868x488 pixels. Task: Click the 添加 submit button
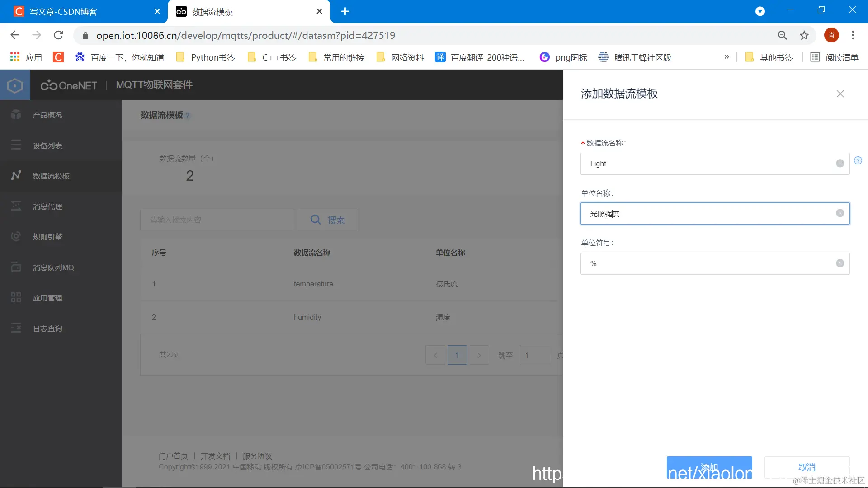[709, 467]
